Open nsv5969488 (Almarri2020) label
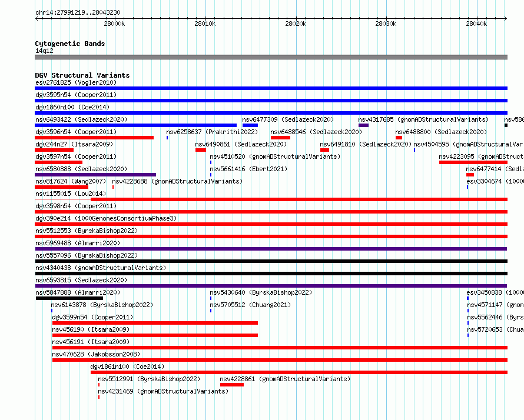 [x=78, y=243]
